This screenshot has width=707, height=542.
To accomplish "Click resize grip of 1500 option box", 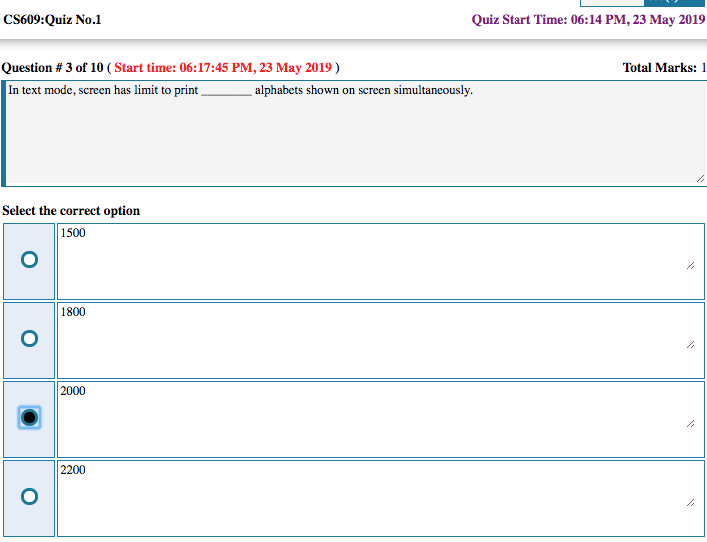I will 690,266.
